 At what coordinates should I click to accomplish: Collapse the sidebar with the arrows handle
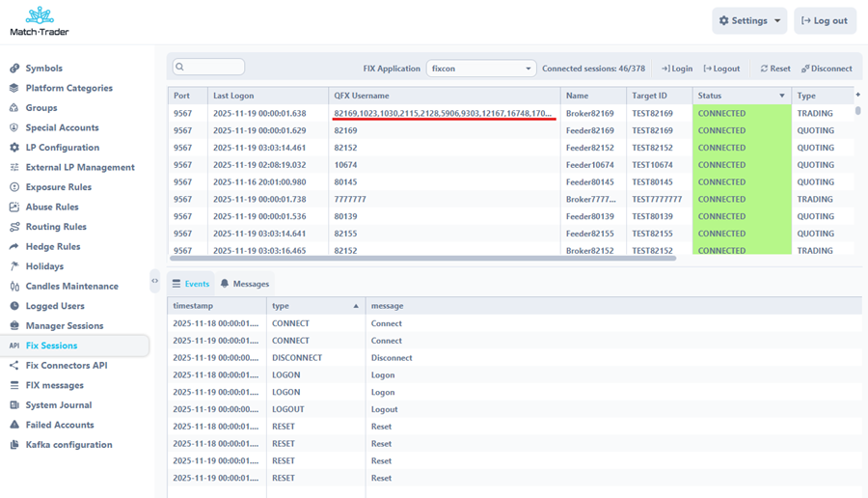(154, 281)
